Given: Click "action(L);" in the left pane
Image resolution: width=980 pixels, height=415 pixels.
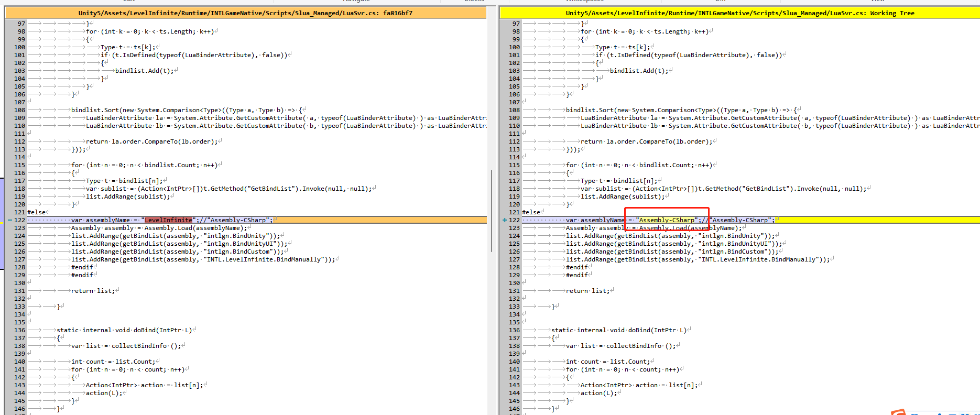Looking at the screenshot, I should [104, 393].
